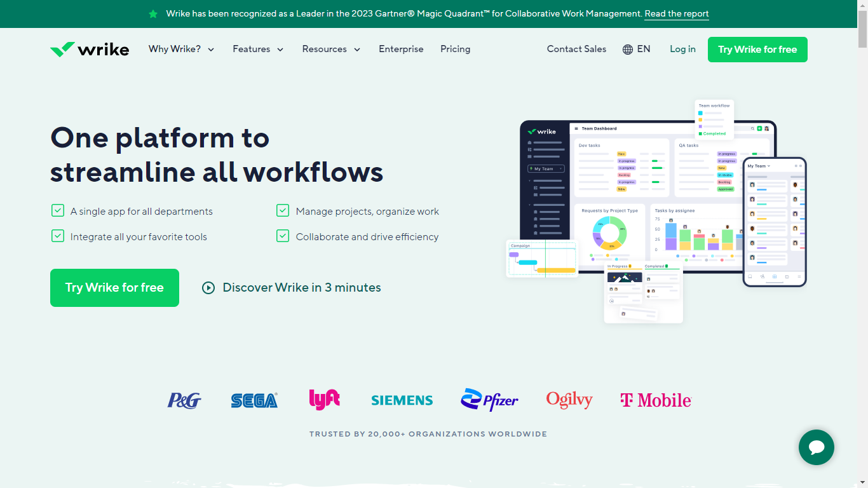Click the mobile My Team preview image

pos(775,222)
